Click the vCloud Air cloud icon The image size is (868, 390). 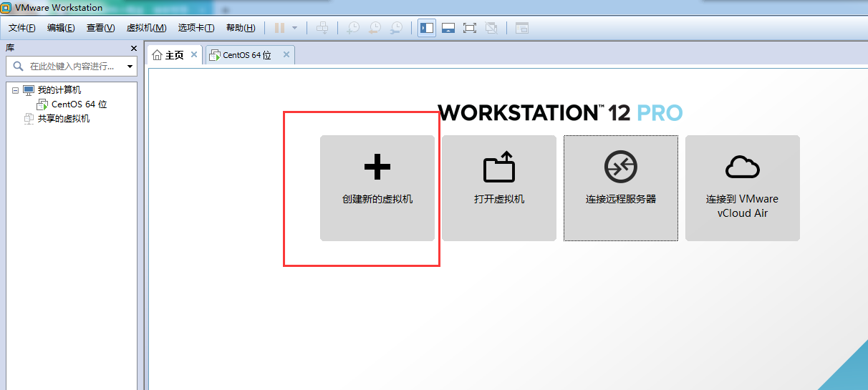click(x=743, y=167)
